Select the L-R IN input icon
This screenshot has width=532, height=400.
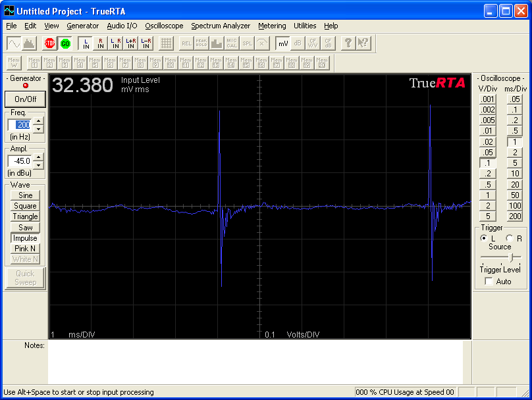146,43
